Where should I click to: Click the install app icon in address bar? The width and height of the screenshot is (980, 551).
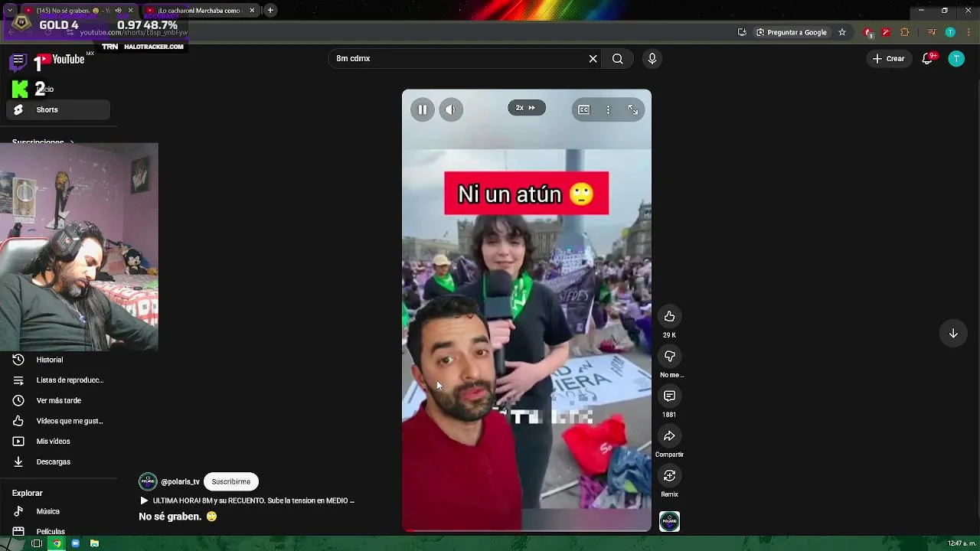(x=742, y=32)
